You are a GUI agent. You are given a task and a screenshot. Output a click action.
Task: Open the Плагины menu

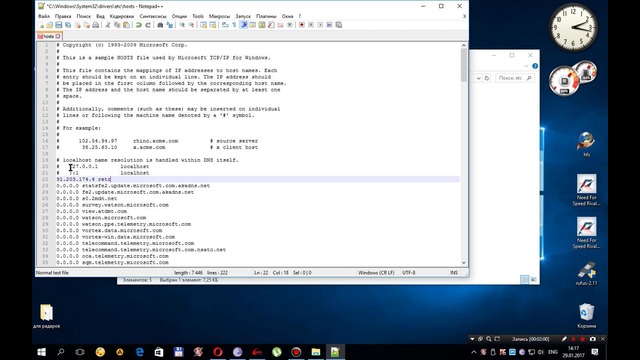coord(266,16)
